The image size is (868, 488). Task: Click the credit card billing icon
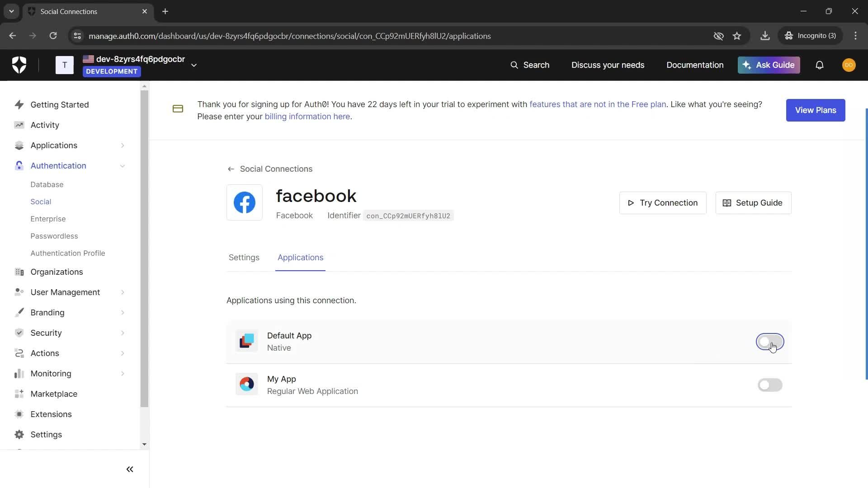point(178,109)
